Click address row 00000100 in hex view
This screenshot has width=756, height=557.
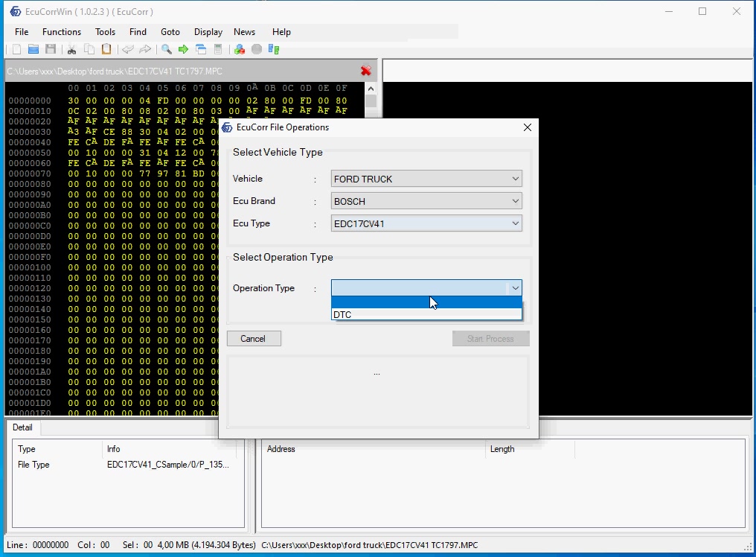pyautogui.click(x=30, y=267)
